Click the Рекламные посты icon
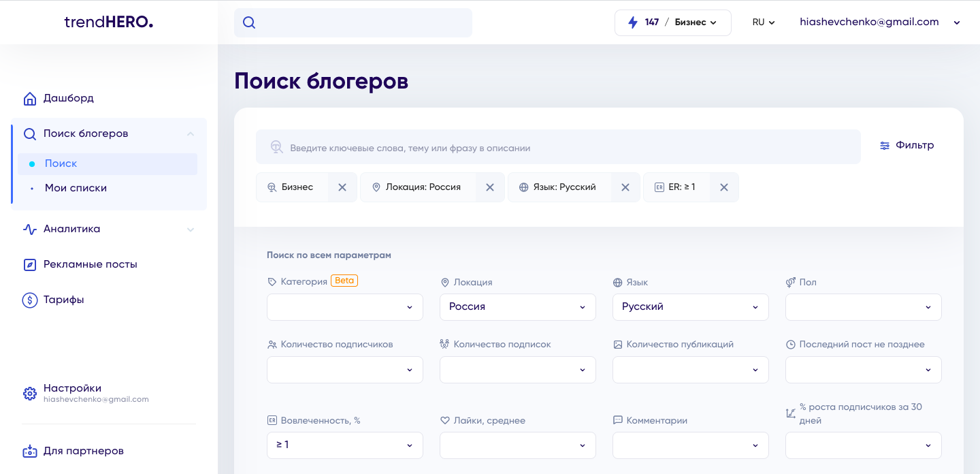The width and height of the screenshot is (980, 474). coord(29,265)
